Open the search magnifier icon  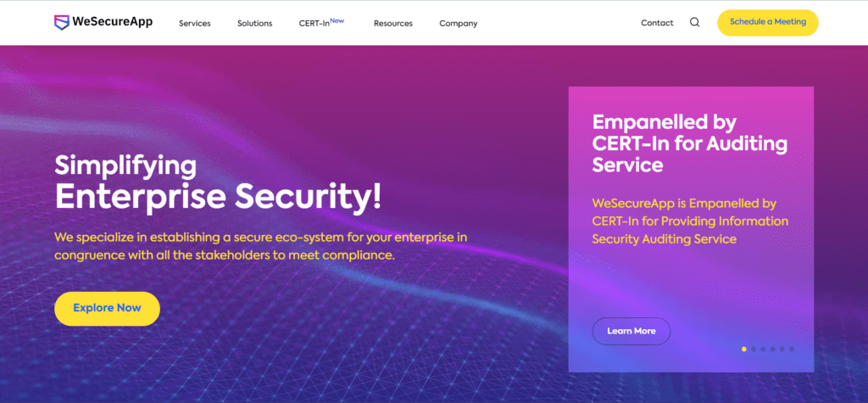695,23
